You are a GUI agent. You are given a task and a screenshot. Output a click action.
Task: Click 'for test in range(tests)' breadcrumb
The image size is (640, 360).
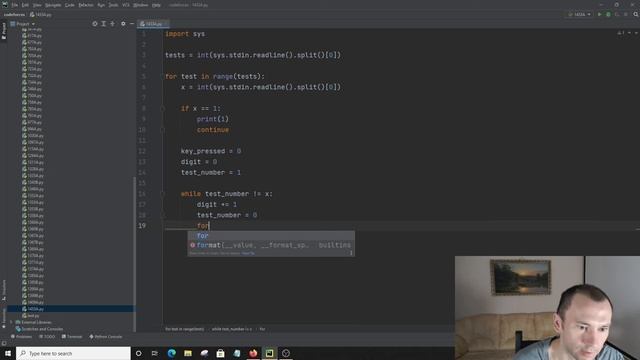(x=184, y=329)
